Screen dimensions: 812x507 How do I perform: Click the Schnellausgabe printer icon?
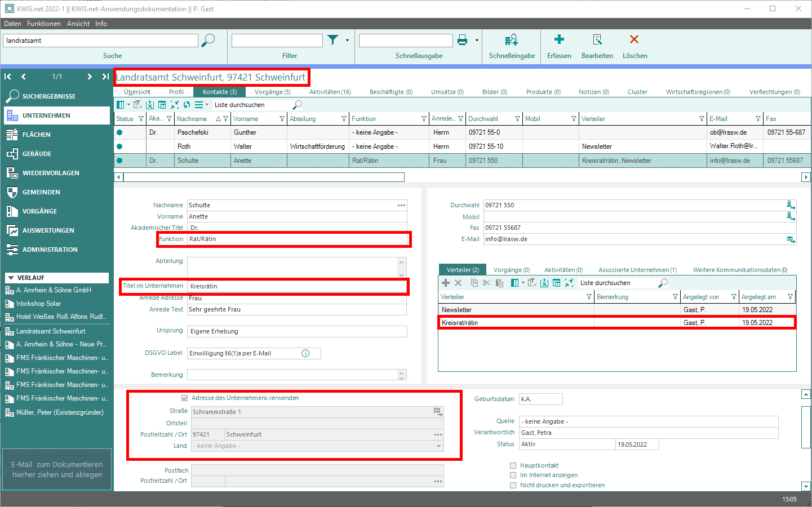point(463,39)
